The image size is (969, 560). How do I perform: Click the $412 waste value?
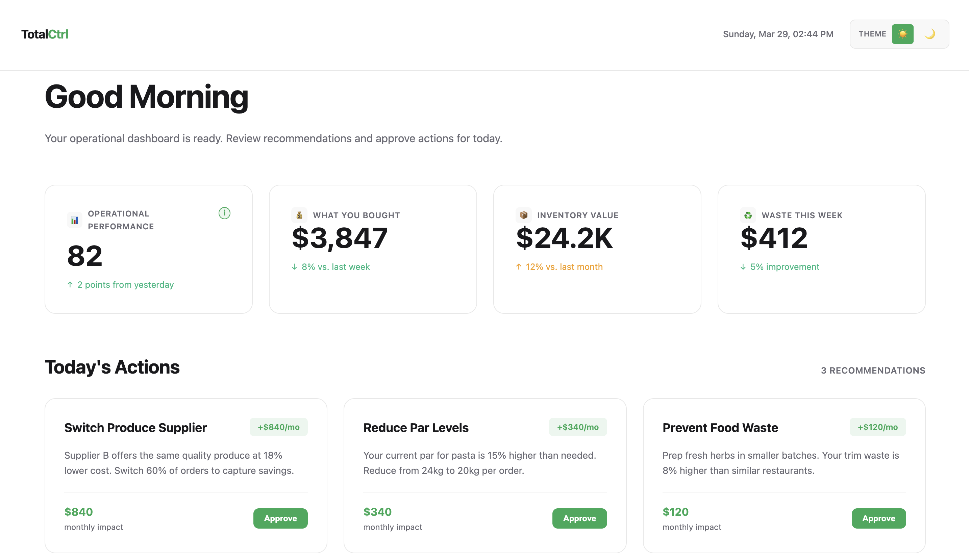click(774, 238)
